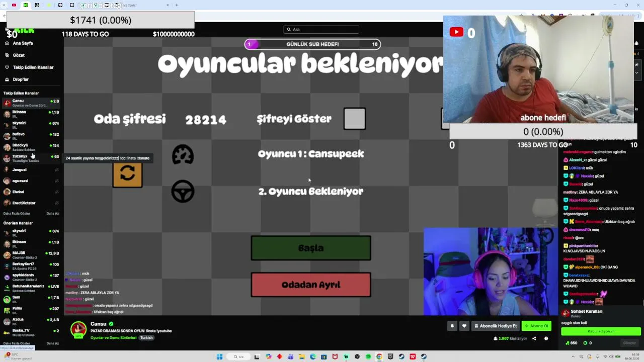This screenshot has height=362, width=644.
Task: Open Cansu's channel in followed list
Action: pos(31,103)
